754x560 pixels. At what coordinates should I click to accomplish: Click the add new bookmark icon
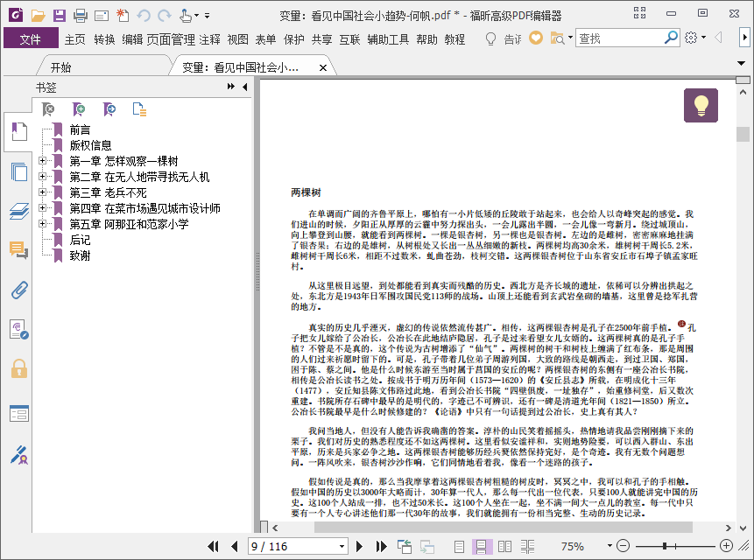(79, 109)
